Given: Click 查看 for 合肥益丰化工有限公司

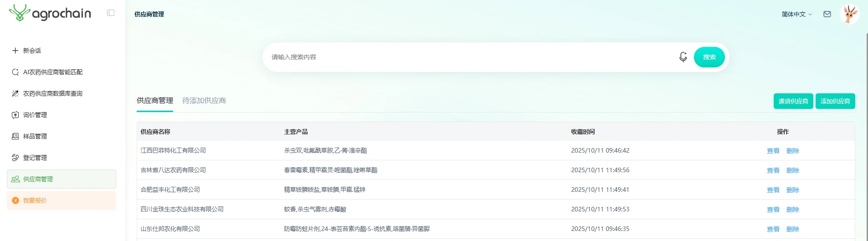Looking at the screenshot, I should tap(773, 190).
